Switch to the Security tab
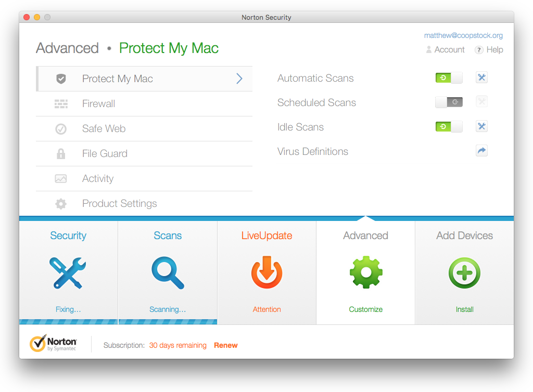The height and width of the screenshot is (392, 533). pyautogui.click(x=68, y=273)
